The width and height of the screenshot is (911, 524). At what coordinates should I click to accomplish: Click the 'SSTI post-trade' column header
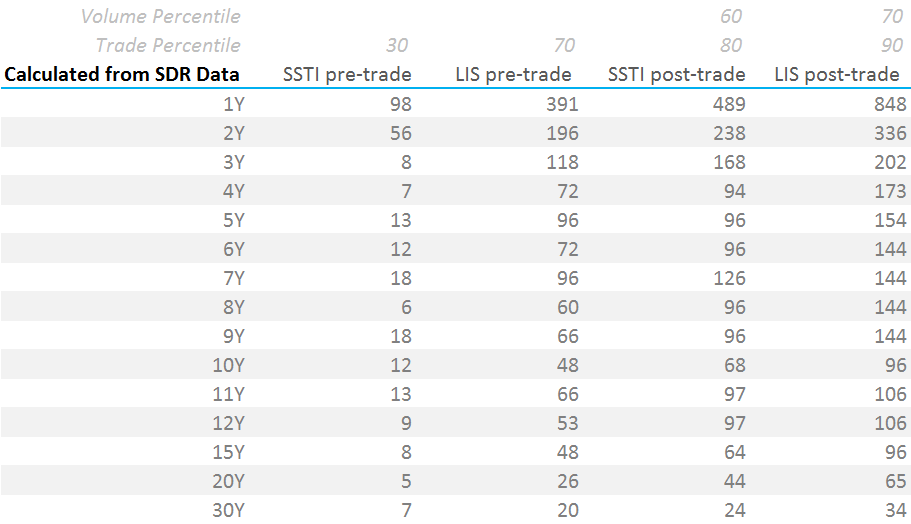(677, 74)
